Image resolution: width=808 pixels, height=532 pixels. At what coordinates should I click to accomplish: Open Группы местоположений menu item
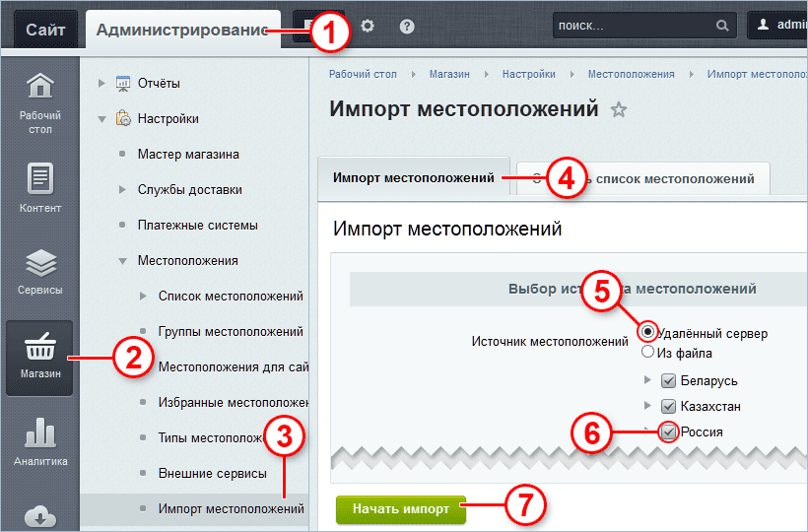pyautogui.click(x=231, y=332)
